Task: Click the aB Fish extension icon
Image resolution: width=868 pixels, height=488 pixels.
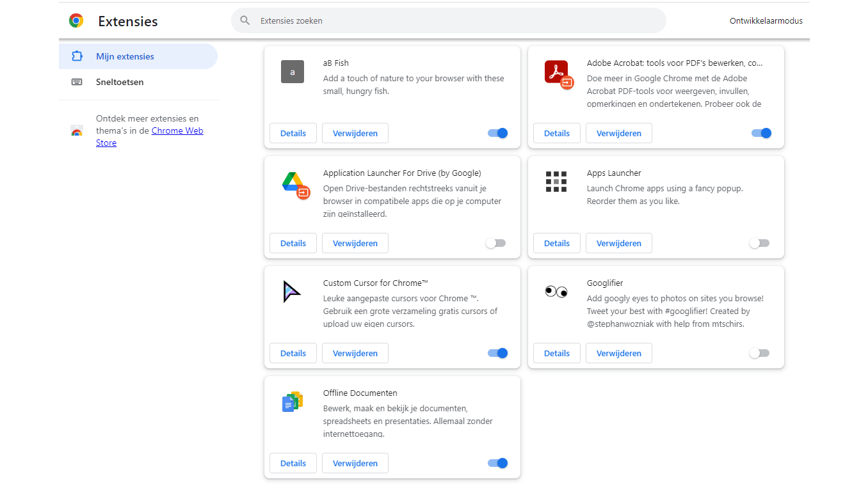Action: tap(293, 72)
